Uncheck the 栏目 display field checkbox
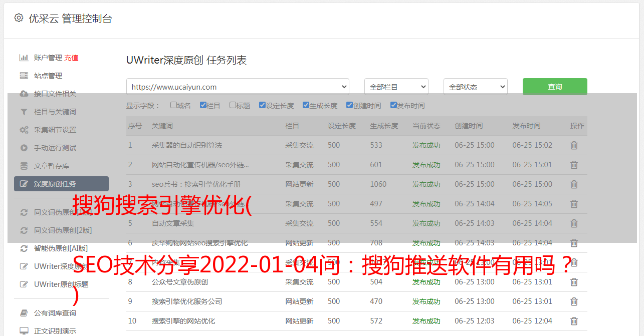This screenshot has width=644, height=336. coord(203,105)
